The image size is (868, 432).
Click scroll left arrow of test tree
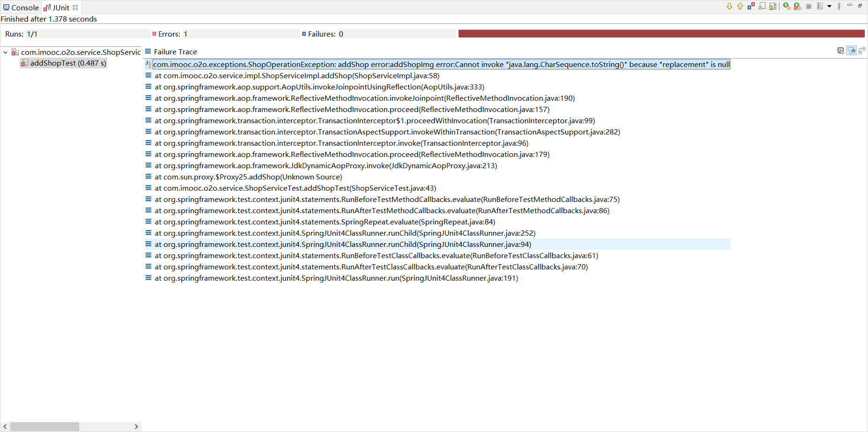[x=5, y=426]
